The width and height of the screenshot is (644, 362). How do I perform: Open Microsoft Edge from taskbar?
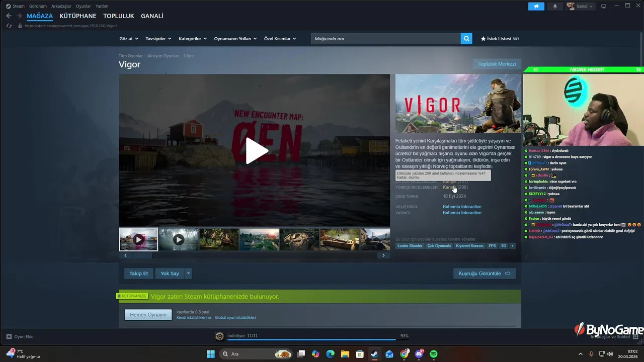(330, 354)
